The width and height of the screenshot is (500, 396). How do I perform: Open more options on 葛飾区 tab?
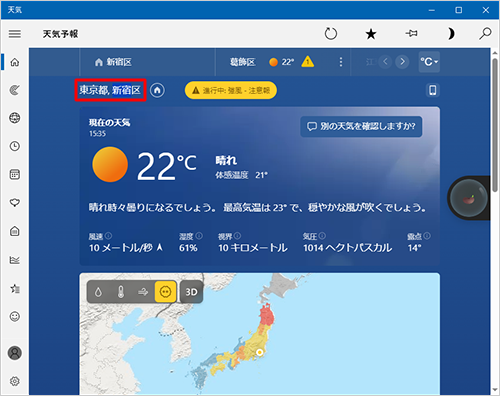pos(341,62)
